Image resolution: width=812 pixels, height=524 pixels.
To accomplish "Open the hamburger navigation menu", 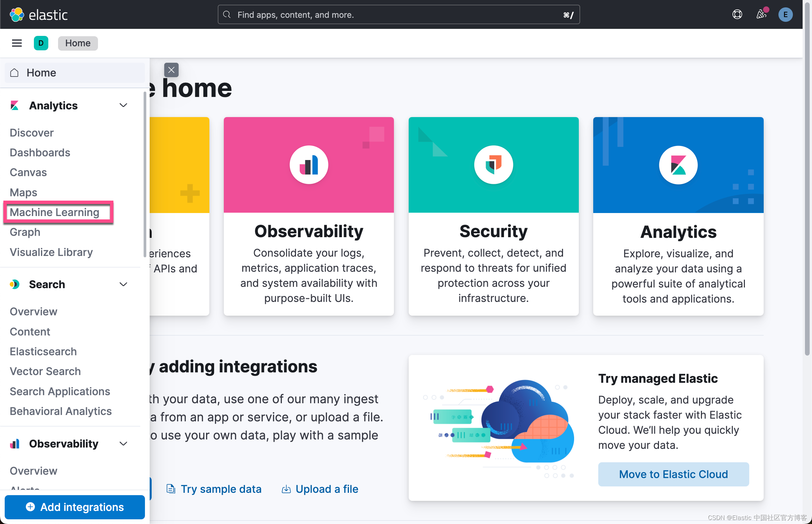I will [x=17, y=43].
